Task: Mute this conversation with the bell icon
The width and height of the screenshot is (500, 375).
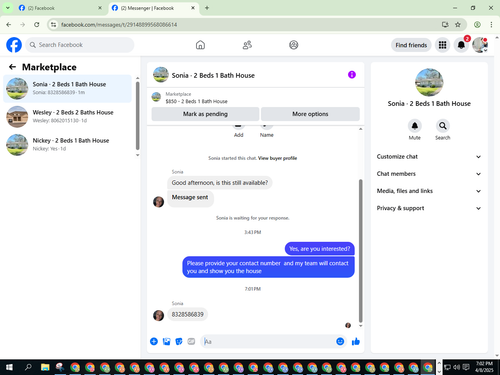Action: [415, 126]
